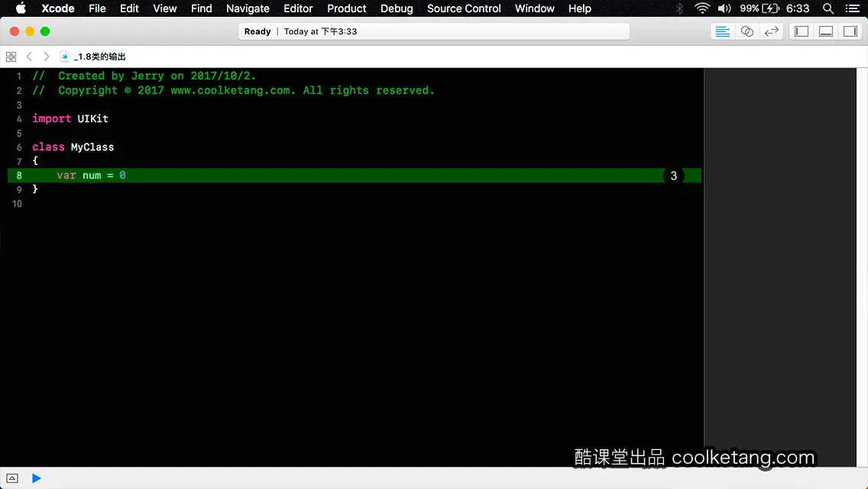Click line number 8 in gutter
This screenshot has width=868, height=489.
click(x=19, y=176)
